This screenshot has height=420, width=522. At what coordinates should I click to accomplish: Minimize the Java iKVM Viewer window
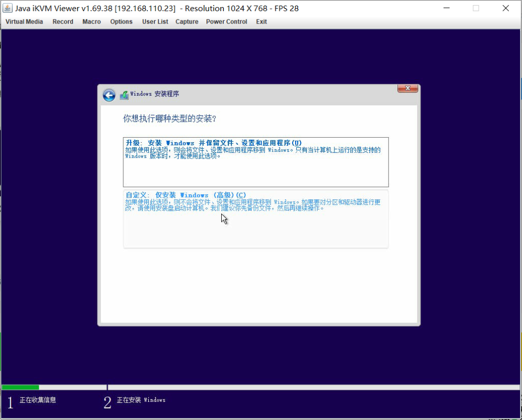click(x=446, y=8)
